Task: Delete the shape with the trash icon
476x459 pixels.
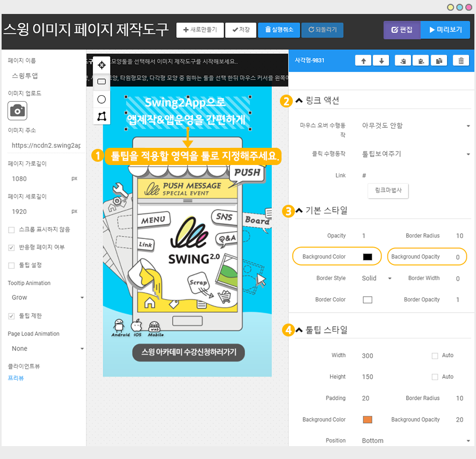Action: click(x=461, y=61)
